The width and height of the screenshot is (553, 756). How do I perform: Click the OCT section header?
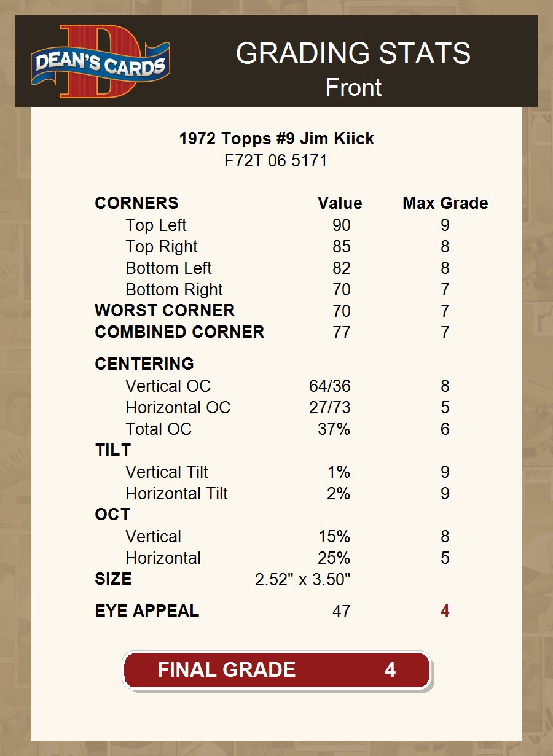point(112,515)
